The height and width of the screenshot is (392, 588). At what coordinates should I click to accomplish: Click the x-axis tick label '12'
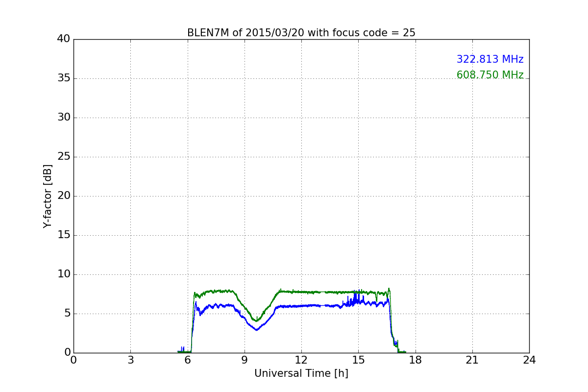tap(301, 360)
